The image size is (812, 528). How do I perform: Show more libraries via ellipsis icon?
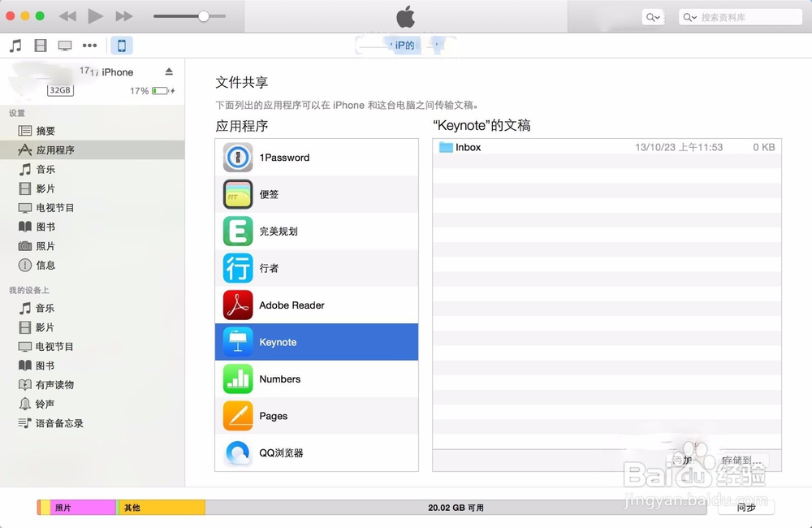(x=89, y=45)
